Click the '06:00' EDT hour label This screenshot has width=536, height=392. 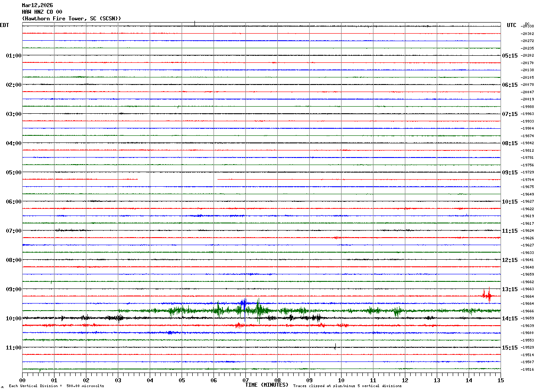click(x=14, y=202)
